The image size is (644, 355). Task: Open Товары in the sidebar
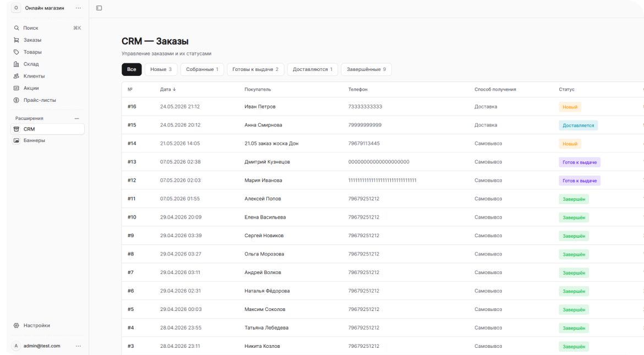click(47, 52)
